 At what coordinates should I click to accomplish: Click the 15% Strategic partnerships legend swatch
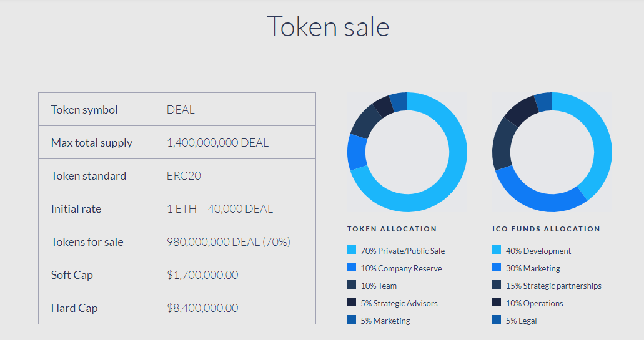point(497,284)
